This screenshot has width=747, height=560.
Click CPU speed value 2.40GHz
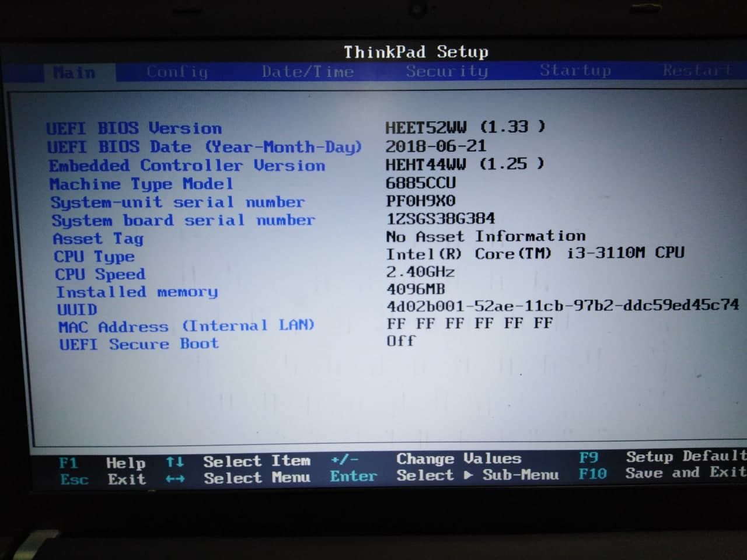[420, 272]
